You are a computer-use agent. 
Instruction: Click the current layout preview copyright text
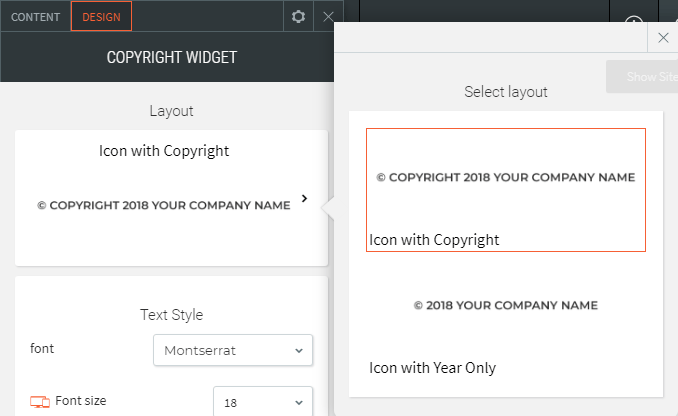point(163,205)
